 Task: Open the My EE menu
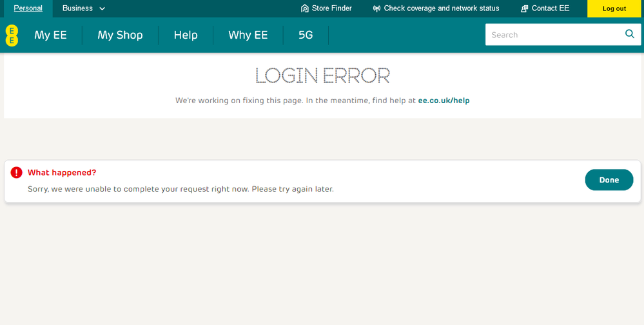50,35
